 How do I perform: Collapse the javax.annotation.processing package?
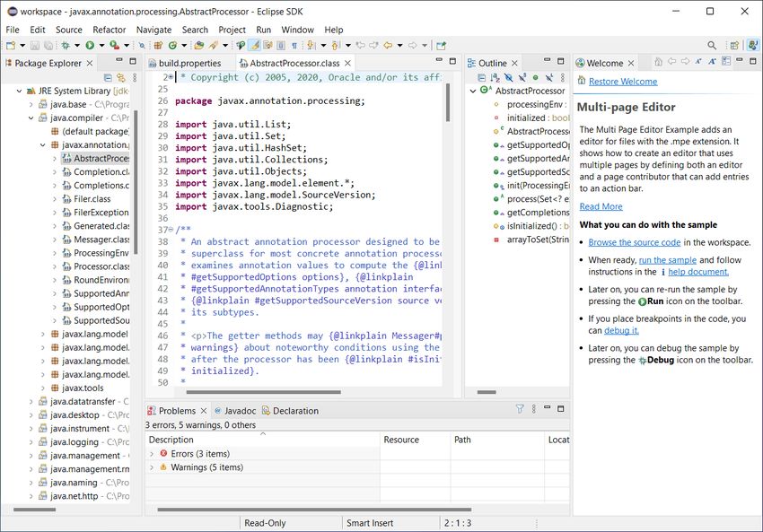click(x=41, y=144)
